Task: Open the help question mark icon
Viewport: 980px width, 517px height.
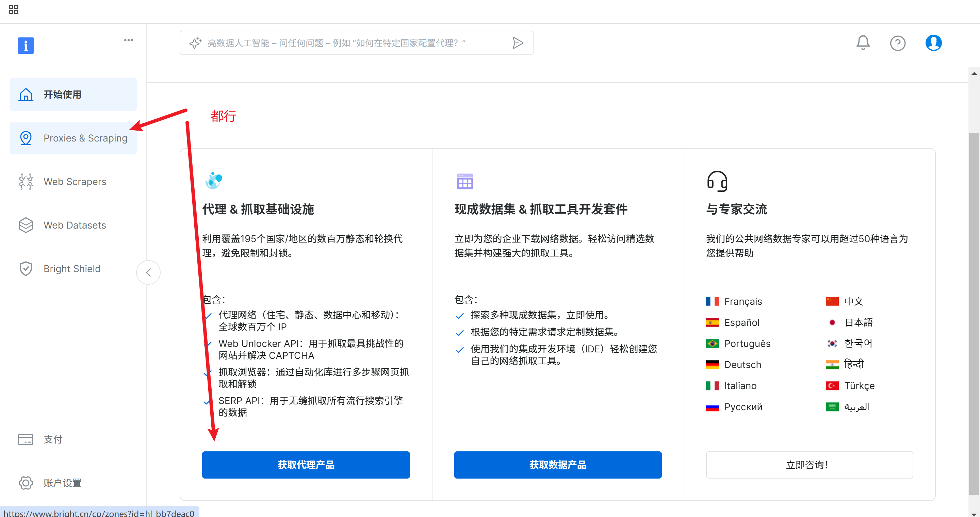Action: point(897,43)
